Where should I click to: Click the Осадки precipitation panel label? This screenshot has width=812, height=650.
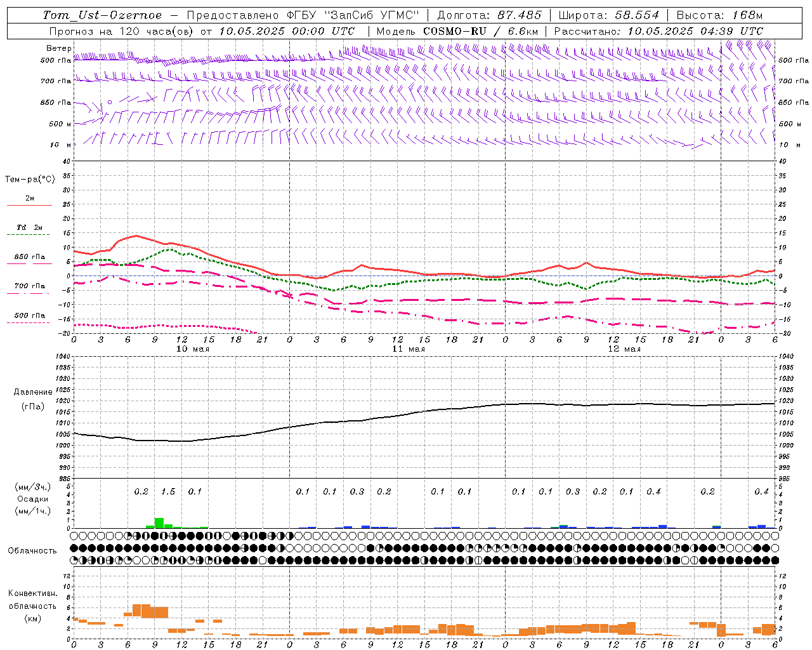pos(33,499)
